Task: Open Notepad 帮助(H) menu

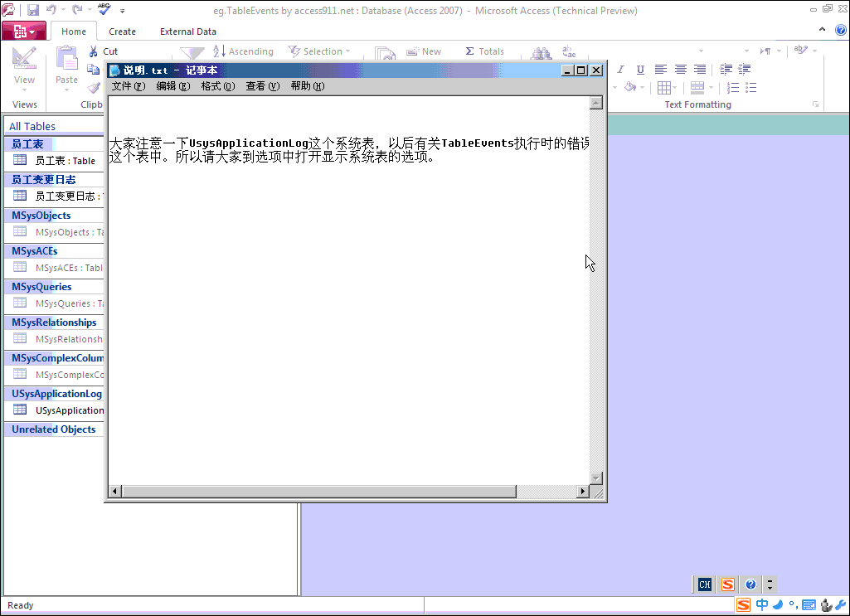Action: (x=308, y=86)
